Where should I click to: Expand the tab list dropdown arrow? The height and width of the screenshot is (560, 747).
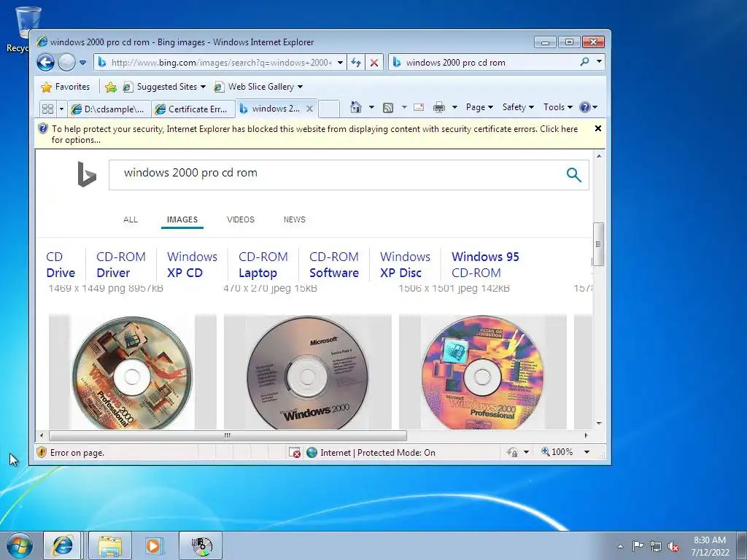point(61,109)
